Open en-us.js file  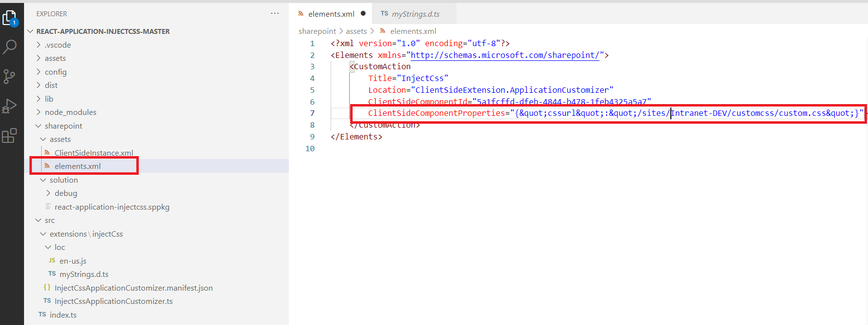click(x=73, y=261)
